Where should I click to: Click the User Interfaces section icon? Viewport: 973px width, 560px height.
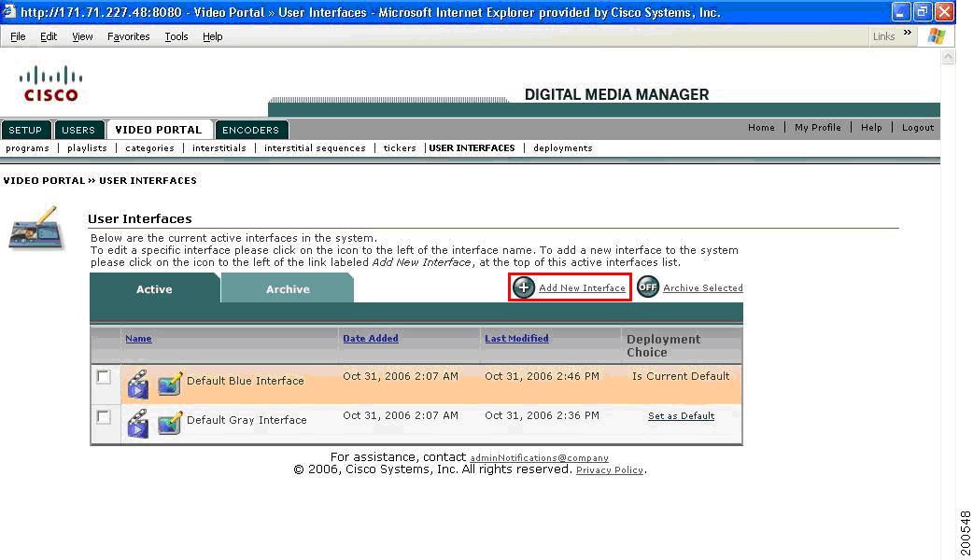point(36,229)
